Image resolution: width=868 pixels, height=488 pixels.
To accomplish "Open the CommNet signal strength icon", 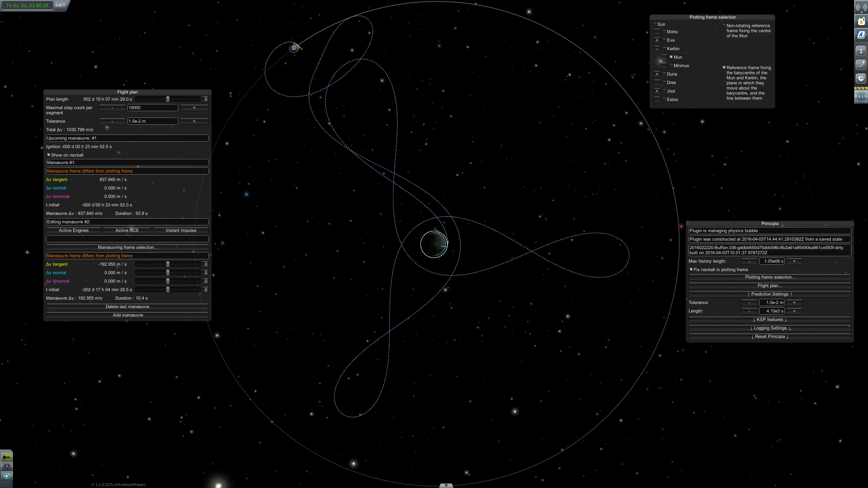I will pos(861,7).
